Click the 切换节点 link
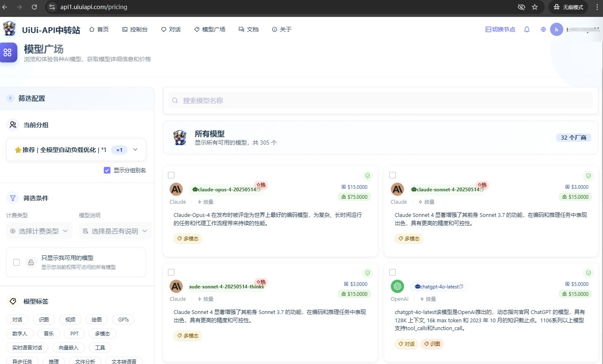Viewport: 603px width, 364px height. (x=500, y=29)
